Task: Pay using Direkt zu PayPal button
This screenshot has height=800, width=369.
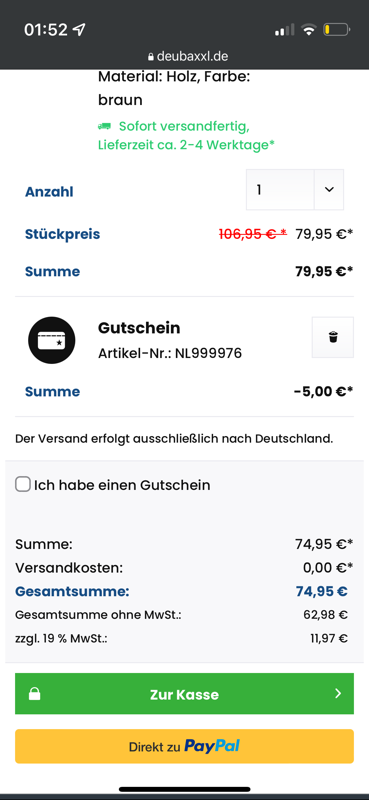Action: (x=184, y=746)
